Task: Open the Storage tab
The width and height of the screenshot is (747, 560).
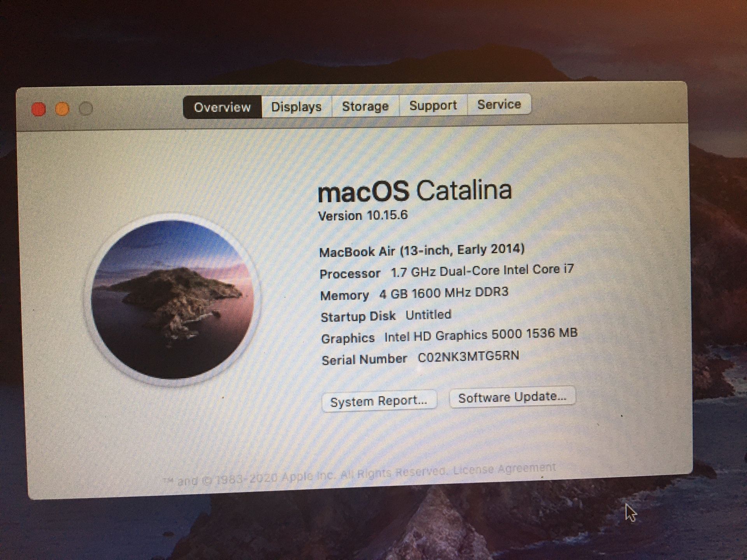Action: tap(365, 106)
